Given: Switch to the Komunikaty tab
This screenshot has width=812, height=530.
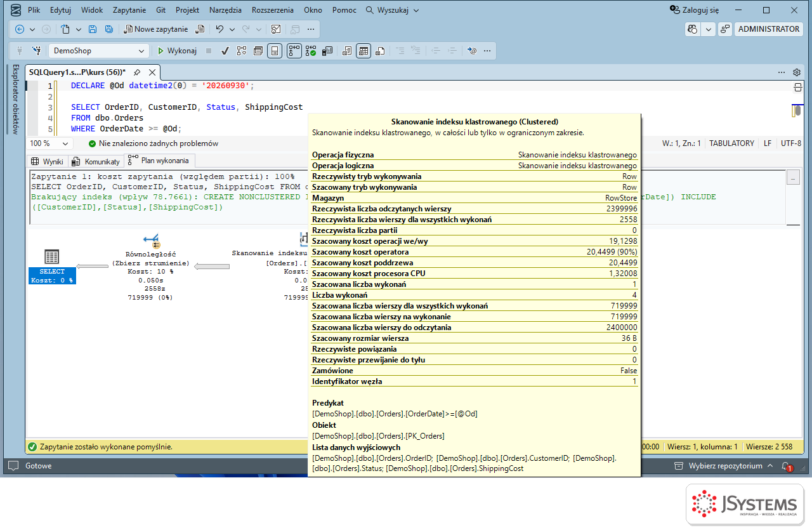Looking at the screenshot, I should [x=96, y=161].
